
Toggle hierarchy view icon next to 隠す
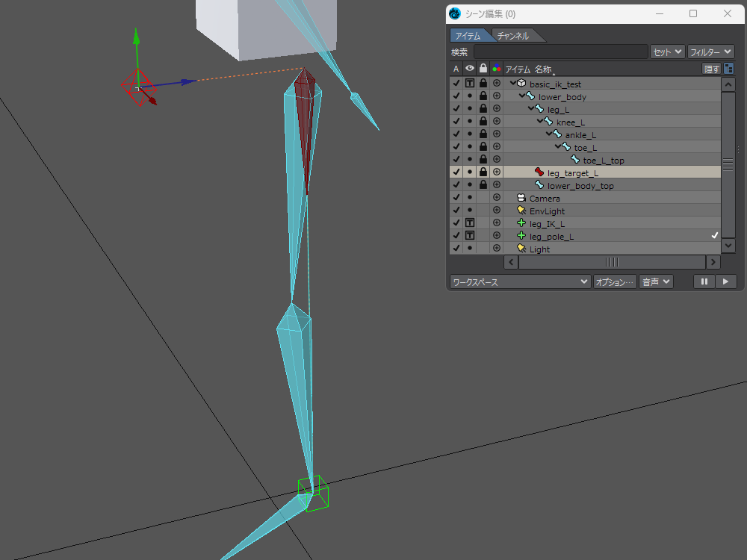tap(728, 69)
